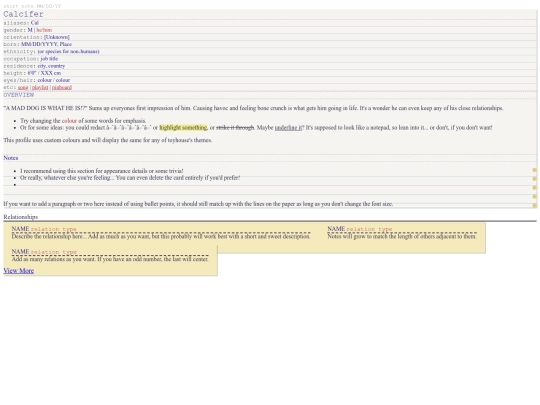Click the 'If you want to add a paragraph' sentence
Image resolution: width=540 pixels, height=405 pixels.
pyautogui.click(x=198, y=204)
